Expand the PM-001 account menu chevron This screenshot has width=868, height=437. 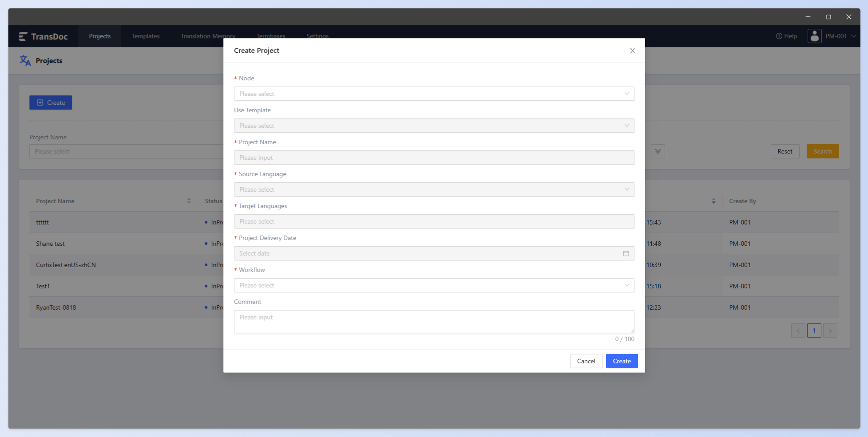pyautogui.click(x=853, y=36)
